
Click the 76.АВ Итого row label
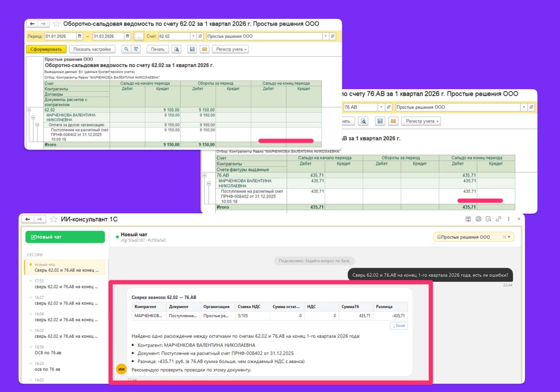point(223,208)
